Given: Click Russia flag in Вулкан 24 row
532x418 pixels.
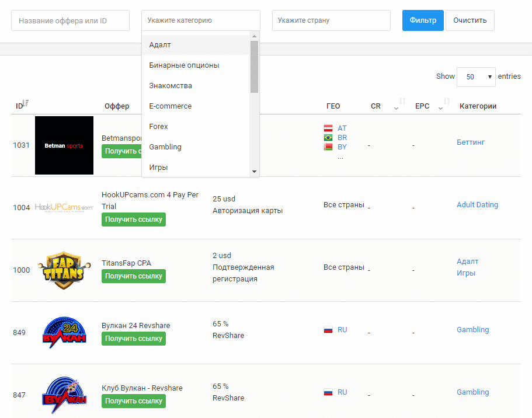Looking at the screenshot, I should (x=328, y=330).
